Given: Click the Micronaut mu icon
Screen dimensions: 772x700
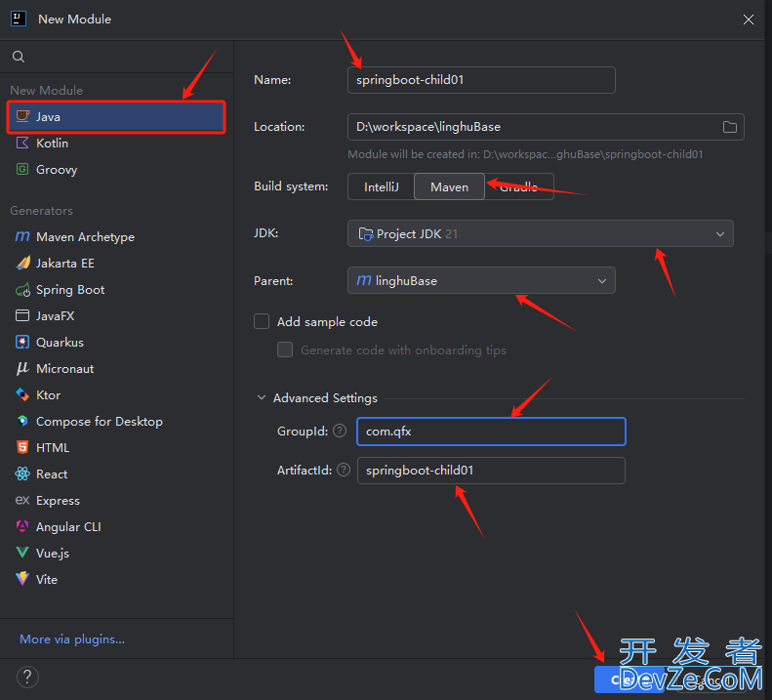Looking at the screenshot, I should click(x=22, y=368).
